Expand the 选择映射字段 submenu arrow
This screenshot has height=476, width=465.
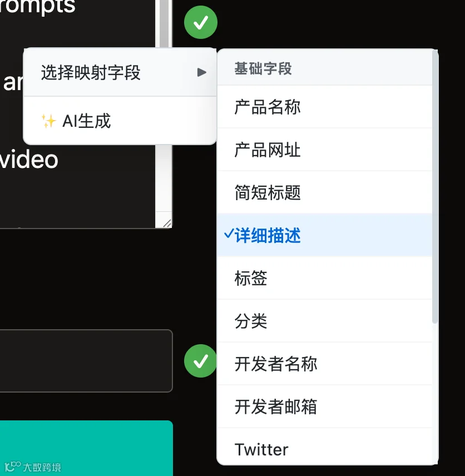point(202,72)
